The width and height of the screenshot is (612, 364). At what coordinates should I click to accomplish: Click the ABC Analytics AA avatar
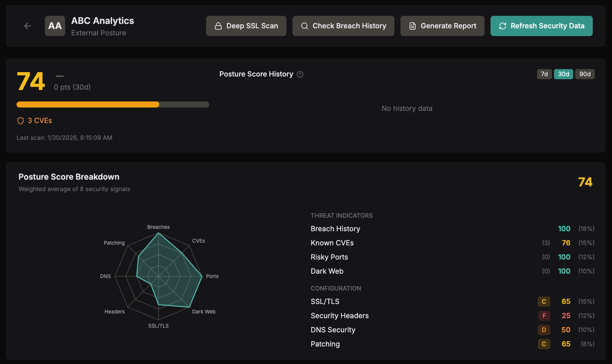(55, 26)
